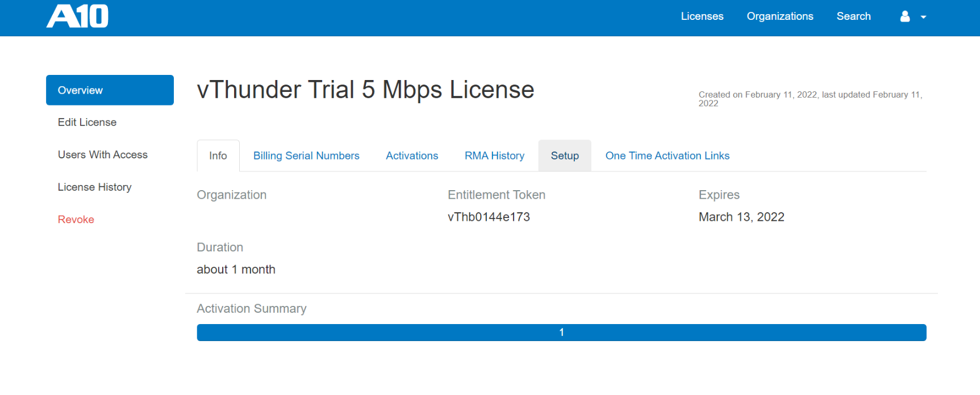The image size is (980, 395).
Task: Open the Organizations navigation link
Action: 780,16
